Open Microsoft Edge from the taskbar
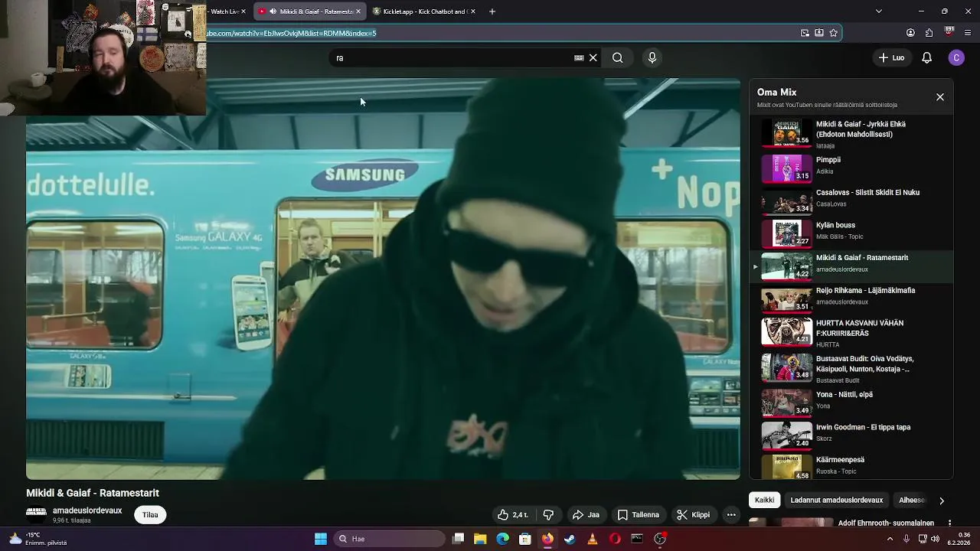The height and width of the screenshot is (551, 980). point(502,539)
